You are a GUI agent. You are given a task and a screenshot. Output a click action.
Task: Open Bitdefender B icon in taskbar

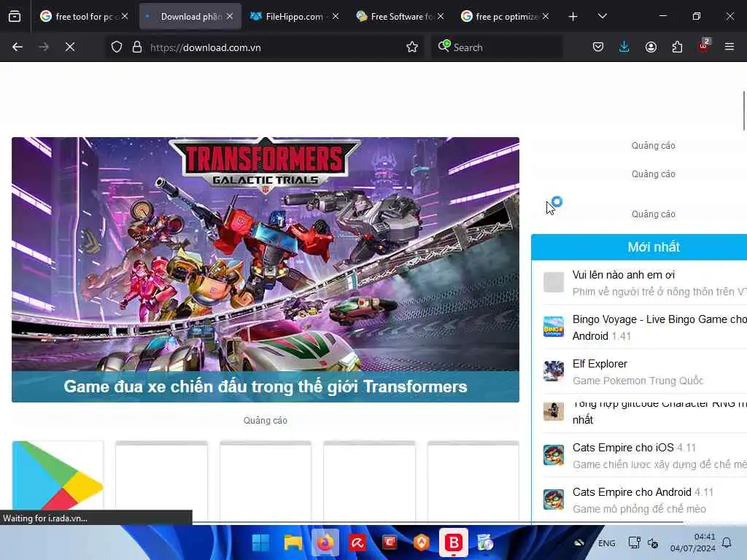pyautogui.click(x=454, y=542)
